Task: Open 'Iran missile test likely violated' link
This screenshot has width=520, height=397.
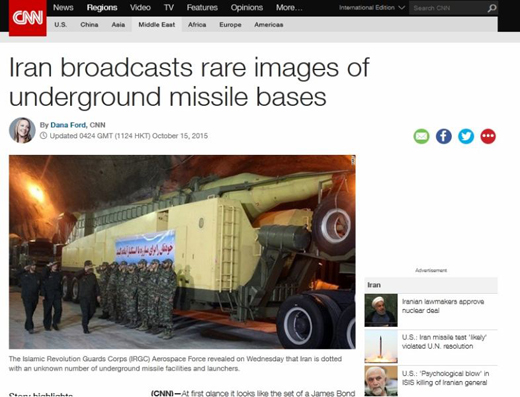Action: 444,342
